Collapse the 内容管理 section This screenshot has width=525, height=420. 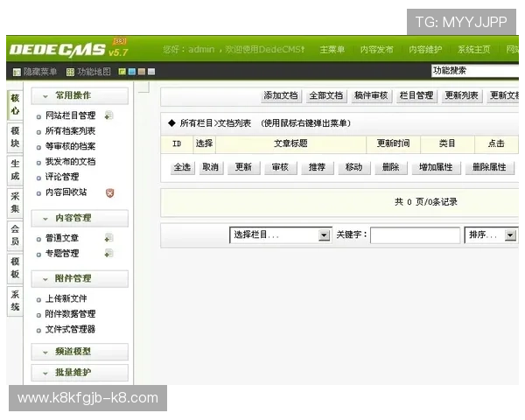click(x=80, y=219)
